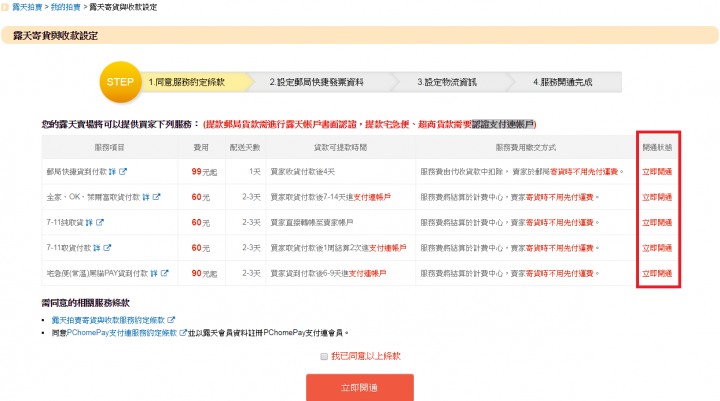Click 立即開通 in 郵局快捷貨到付款 row
This screenshot has width=720, height=401.
[657, 172]
